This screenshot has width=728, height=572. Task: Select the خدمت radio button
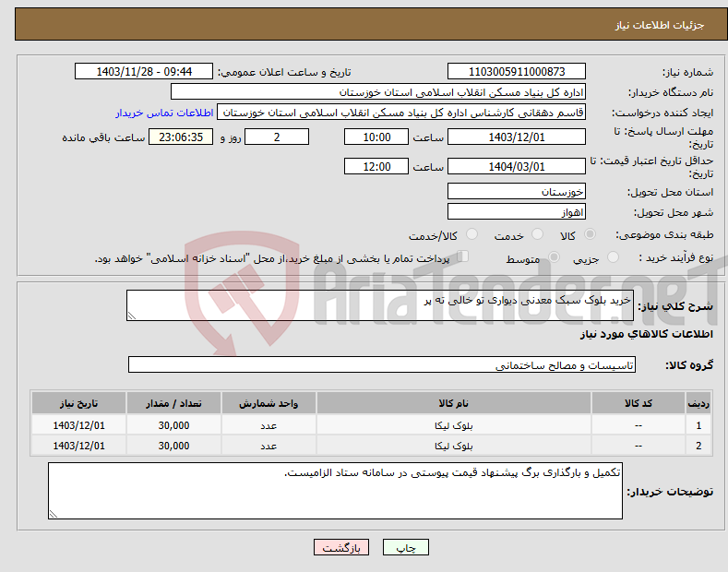pos(537,234)
